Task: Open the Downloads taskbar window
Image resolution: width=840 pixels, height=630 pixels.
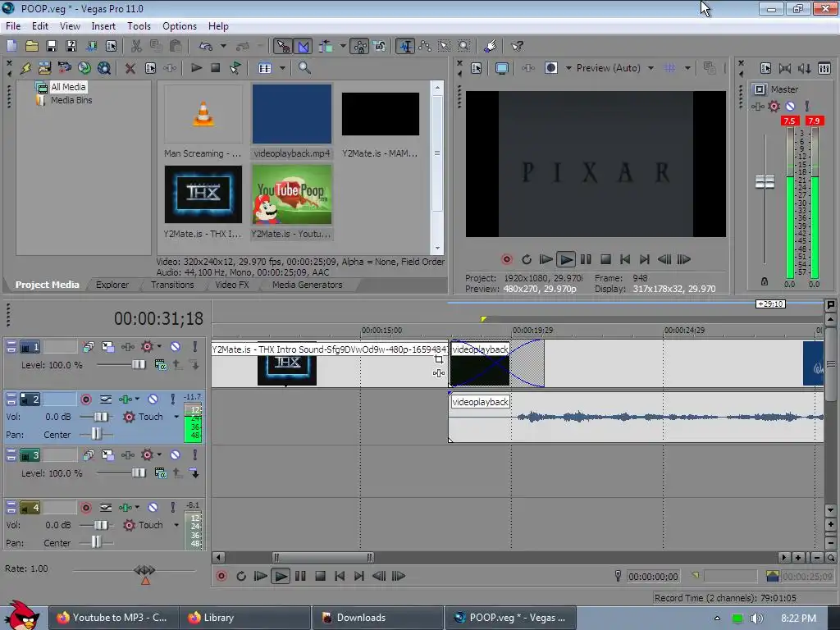Action: click(x=377, y=618)
